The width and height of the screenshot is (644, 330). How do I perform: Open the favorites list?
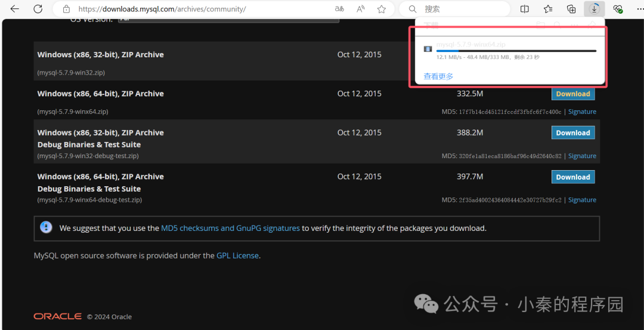point(549,8)
